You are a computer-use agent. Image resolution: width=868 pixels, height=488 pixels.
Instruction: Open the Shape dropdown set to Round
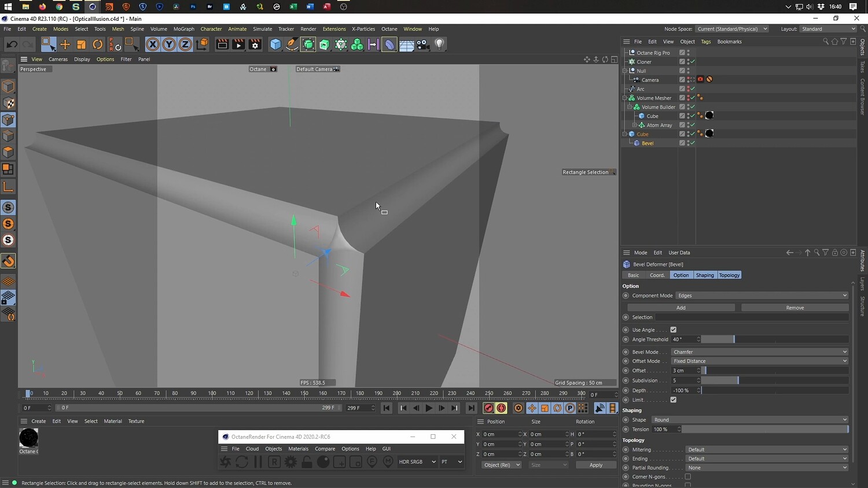click(750, 420)
